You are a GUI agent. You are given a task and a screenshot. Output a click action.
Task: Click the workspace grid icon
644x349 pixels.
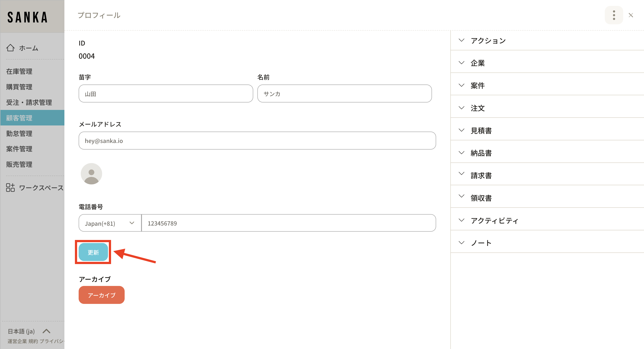click(10, 187)
